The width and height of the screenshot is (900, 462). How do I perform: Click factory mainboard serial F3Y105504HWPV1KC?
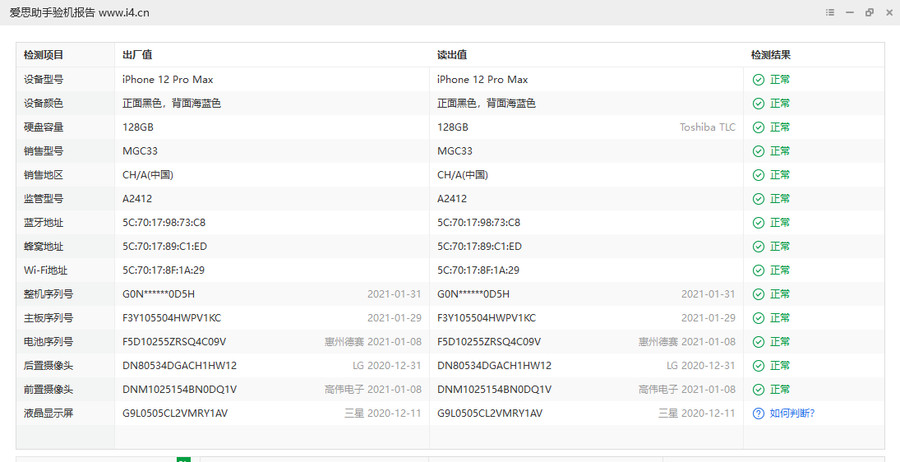click(x=172, y=318)
